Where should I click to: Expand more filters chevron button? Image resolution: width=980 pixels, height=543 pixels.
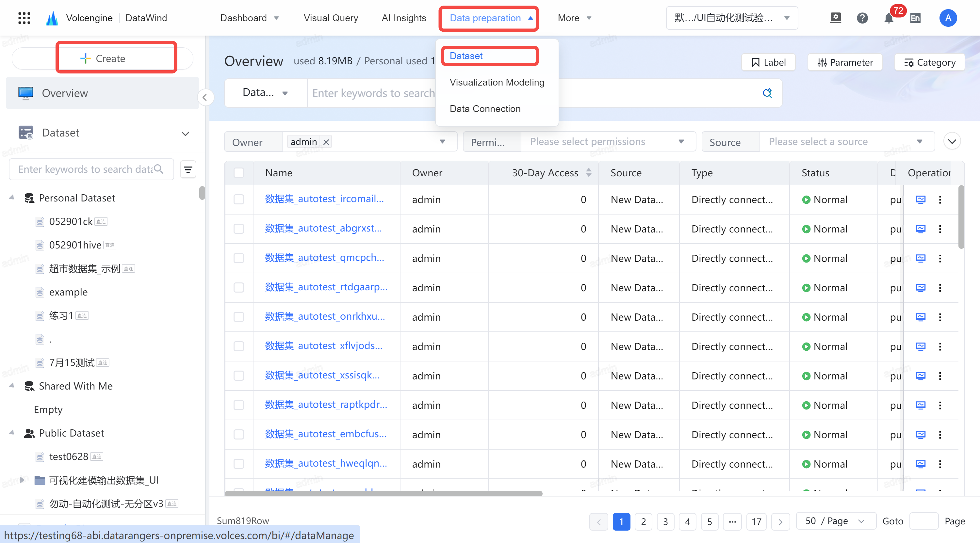952,142
